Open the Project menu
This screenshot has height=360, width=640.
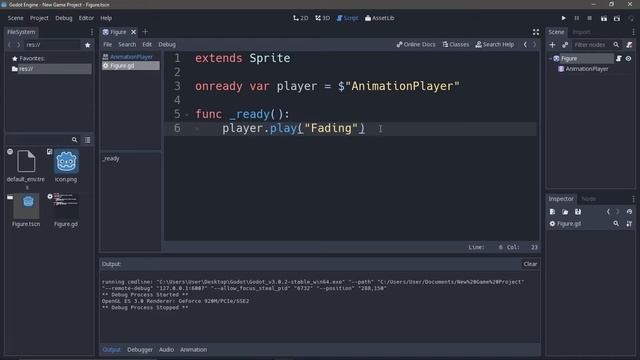click(x=39, y=18)
